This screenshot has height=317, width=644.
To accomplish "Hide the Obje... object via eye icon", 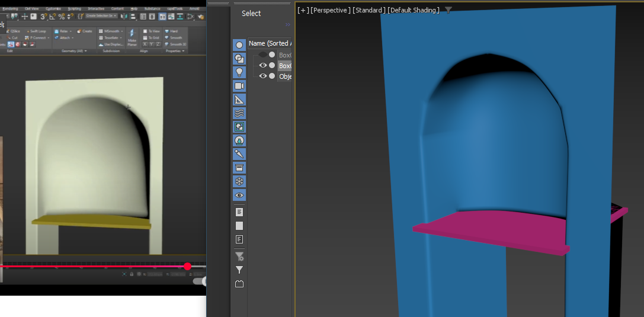I will pyautogui.click(x=263, y=76).
